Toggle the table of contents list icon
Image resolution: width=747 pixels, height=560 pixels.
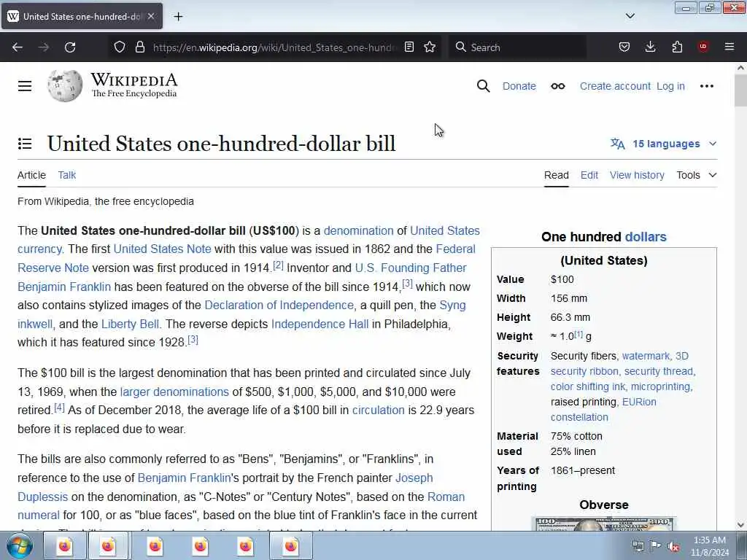(x=25, y=144)
